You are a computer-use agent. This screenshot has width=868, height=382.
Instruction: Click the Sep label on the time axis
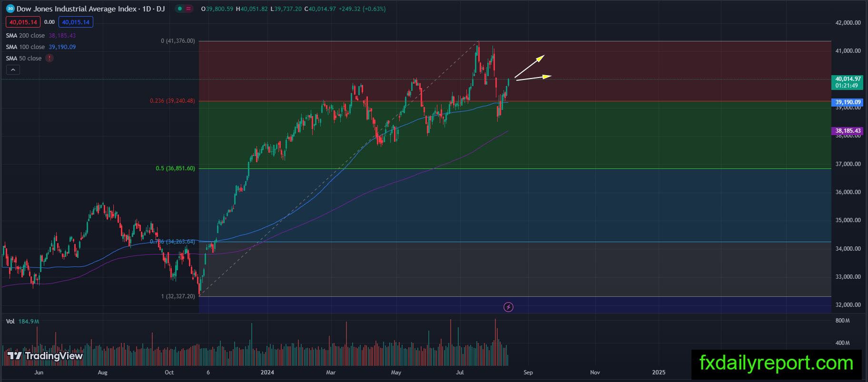click(528, 372)
